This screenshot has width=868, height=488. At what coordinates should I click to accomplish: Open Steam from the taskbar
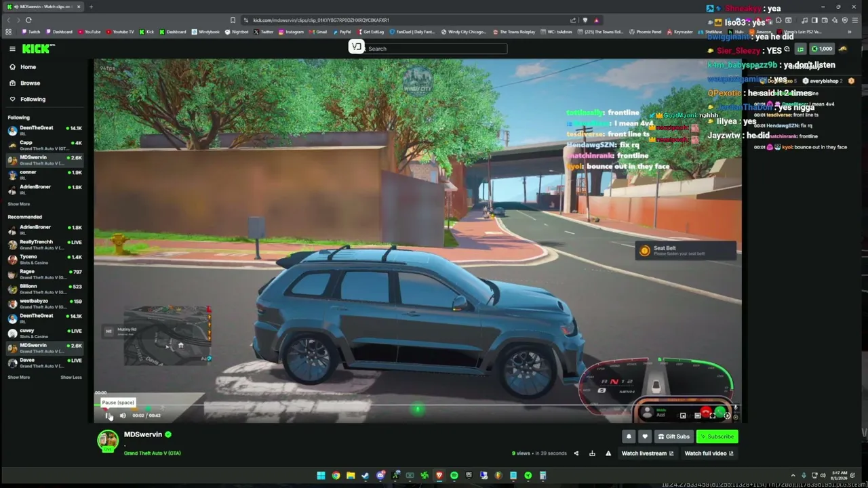click(x=366, y=476)
